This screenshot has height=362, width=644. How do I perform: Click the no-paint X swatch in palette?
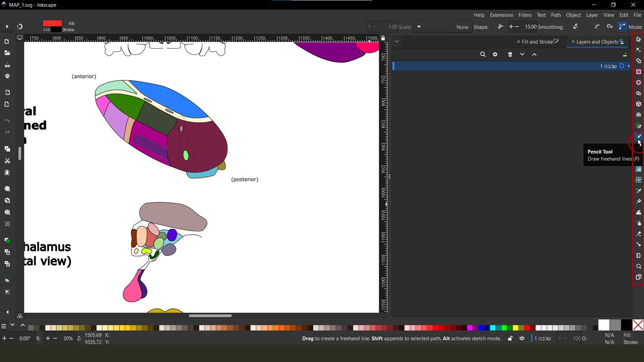[638, 325]
